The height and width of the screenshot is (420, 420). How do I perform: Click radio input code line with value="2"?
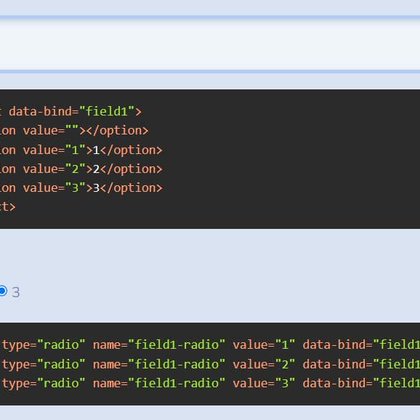[210, 364]
